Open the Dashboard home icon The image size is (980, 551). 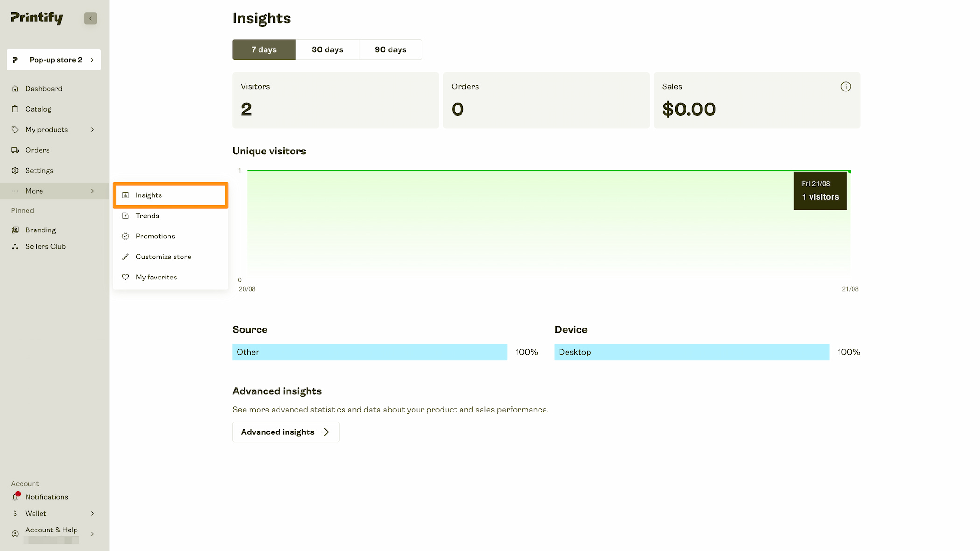point(15,89)
